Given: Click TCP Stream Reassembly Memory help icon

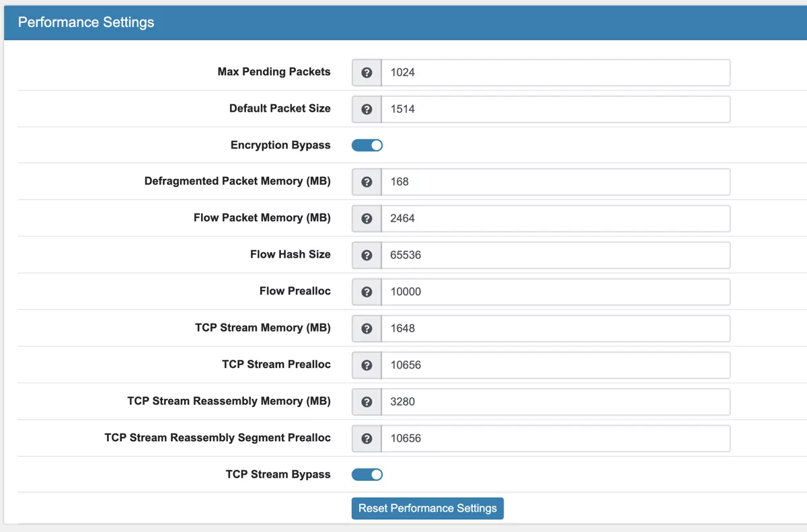Looking at the screenshot, I should click(x=367, y=402).
